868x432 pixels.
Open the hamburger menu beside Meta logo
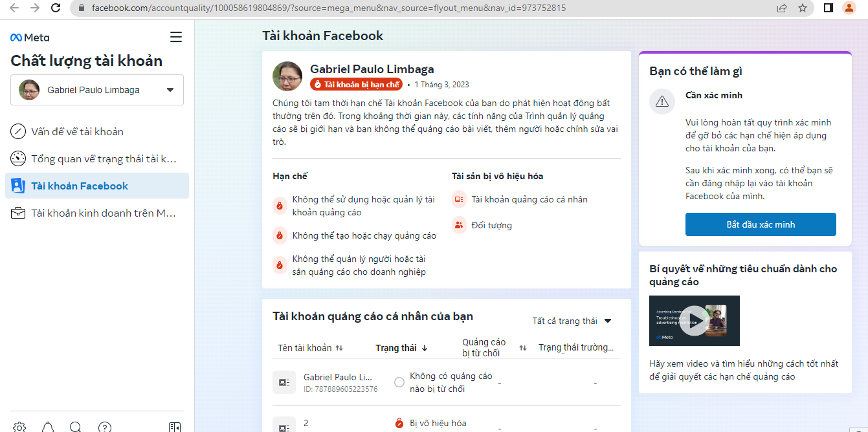pyautogui.click(x=176, y=37)
